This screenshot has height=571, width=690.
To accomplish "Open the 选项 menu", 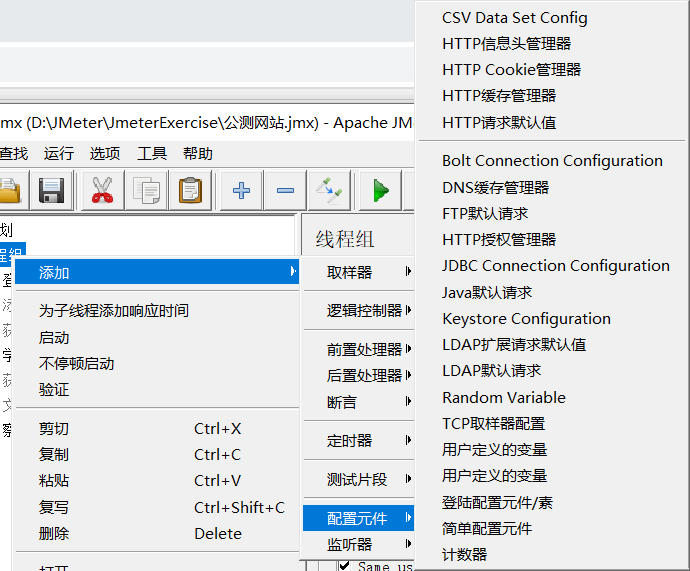I will tap(105, 154).
